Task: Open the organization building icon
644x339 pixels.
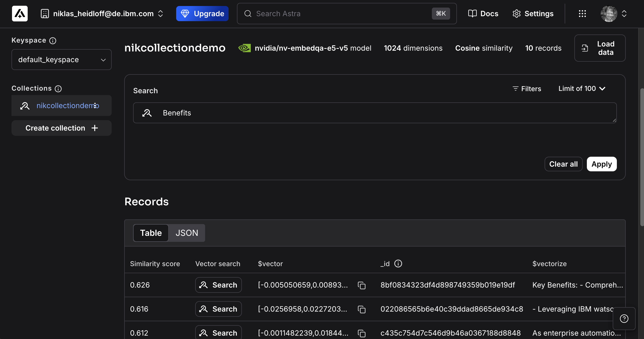Action: coord(45,14)
